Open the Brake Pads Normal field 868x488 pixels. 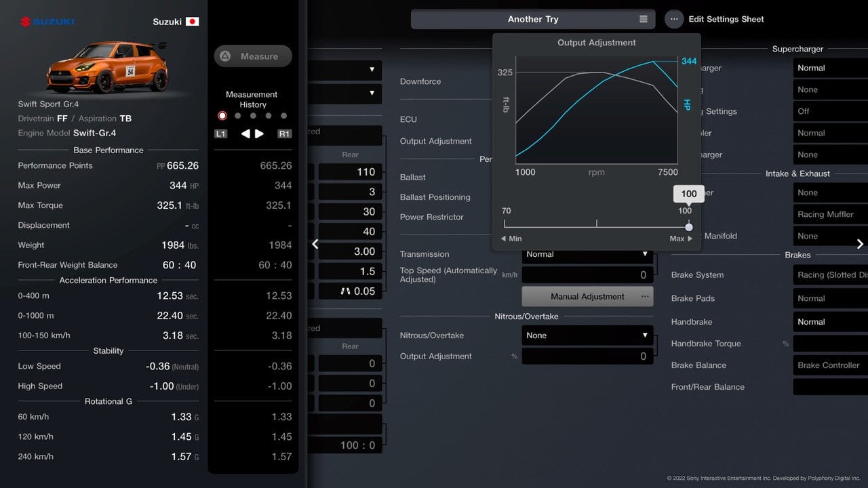point(831,298)
